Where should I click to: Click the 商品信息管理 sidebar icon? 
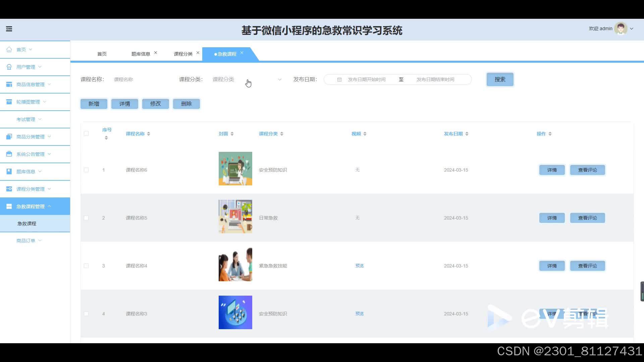click(9, 84)
